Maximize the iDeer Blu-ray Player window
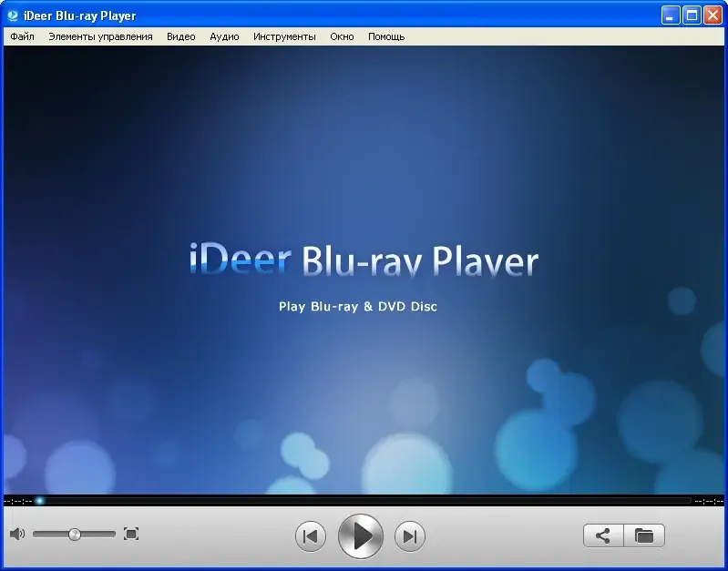Image resolution: width=728 pixels, height=571 pixels. [692, 15]
